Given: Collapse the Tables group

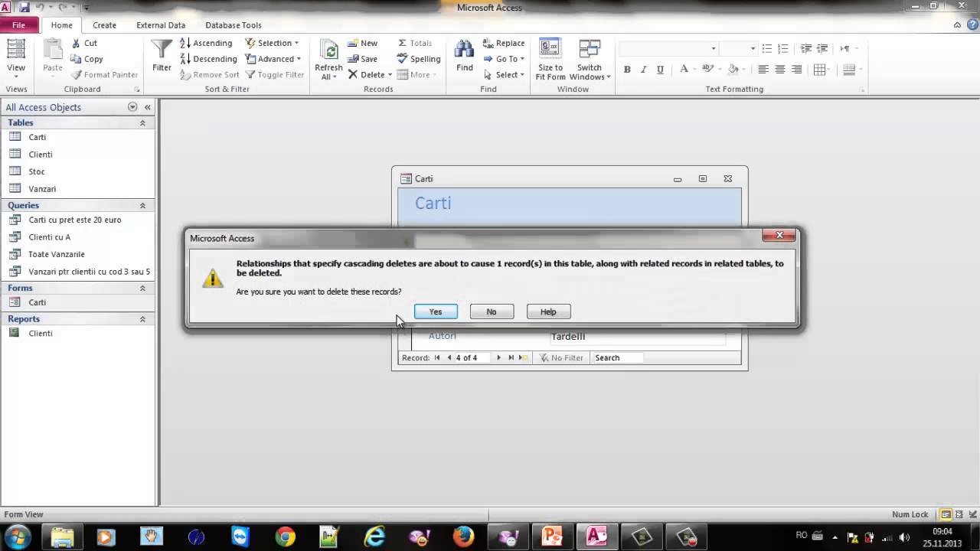Looking at the screenshot, I should pyautogui.click(x=142, y=122).
